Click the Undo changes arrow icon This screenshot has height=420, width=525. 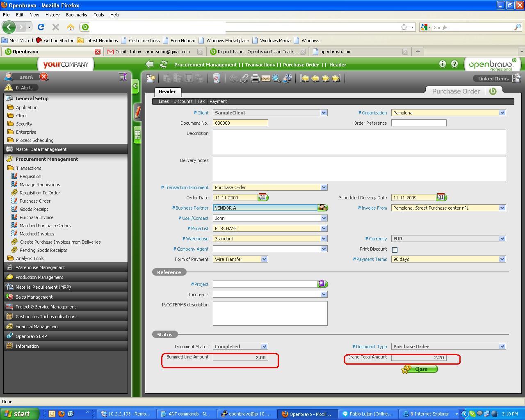[x=234, y=78]
